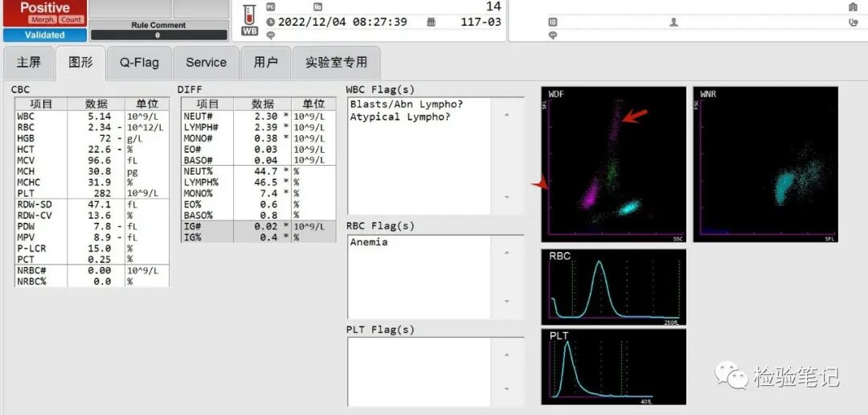Switch to the 图形 tab
The width and height of the screenshot is (868, 415).
click(x=81, y=63)
